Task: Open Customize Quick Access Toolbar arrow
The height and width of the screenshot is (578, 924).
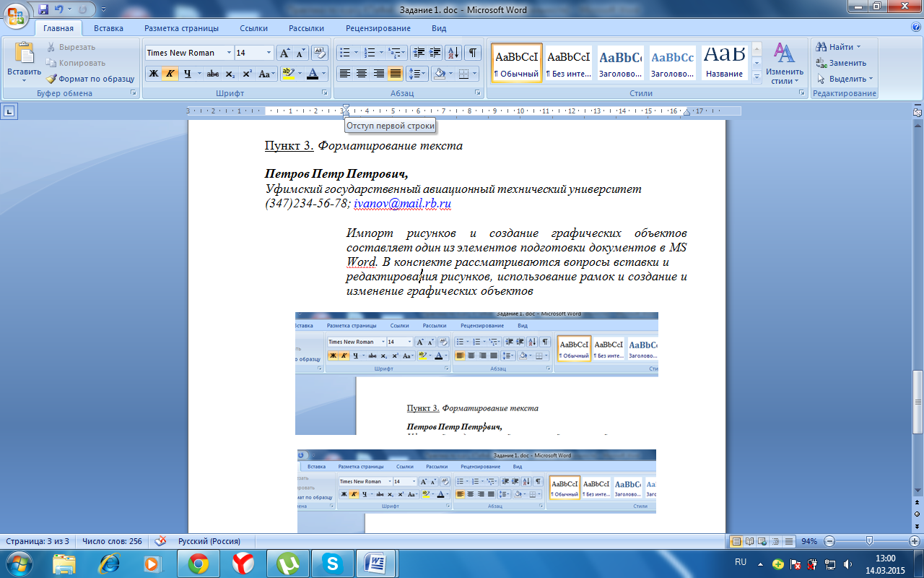Action: [103, 11]
